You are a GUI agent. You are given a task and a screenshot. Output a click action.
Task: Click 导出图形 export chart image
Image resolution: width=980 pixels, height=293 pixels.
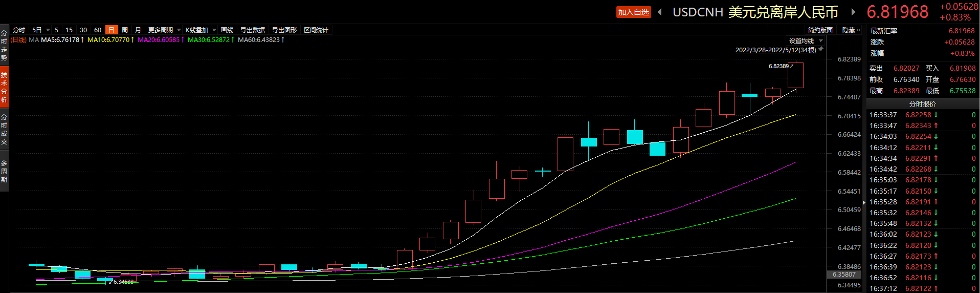click(x=284, y=30)
